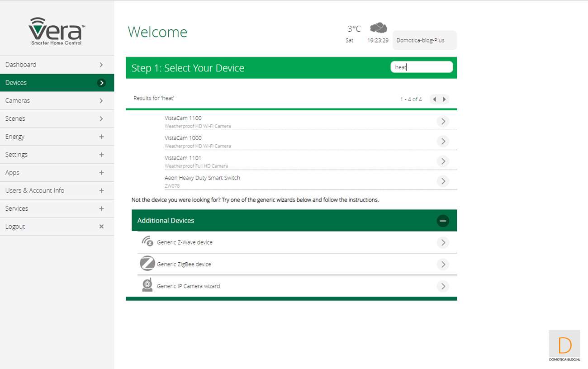Viewport: 588px width, 369px height.
Task: Click the Logout menu item
Action: (x=57, y=227)
